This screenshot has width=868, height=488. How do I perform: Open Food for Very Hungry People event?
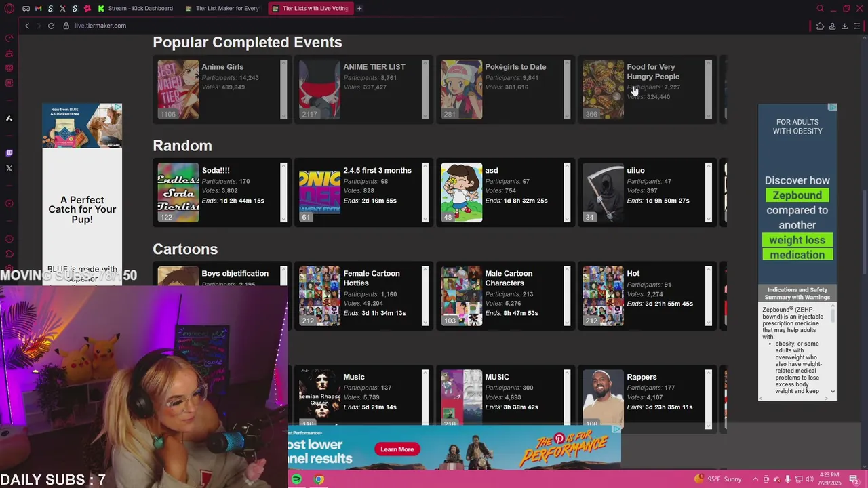[647, 89]
